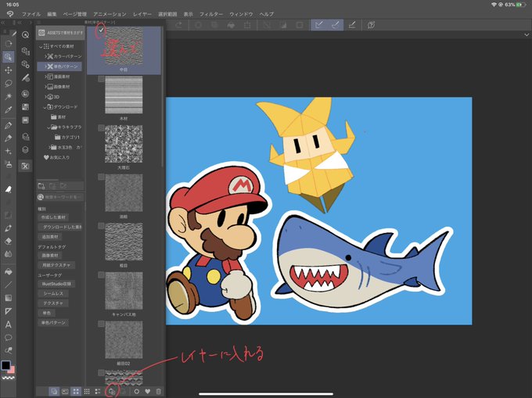Image resolution: width=532 pixels, height=398 pixels.
Task: Toggle snap to grid in command bar
Action: click(x=352, y=25)
